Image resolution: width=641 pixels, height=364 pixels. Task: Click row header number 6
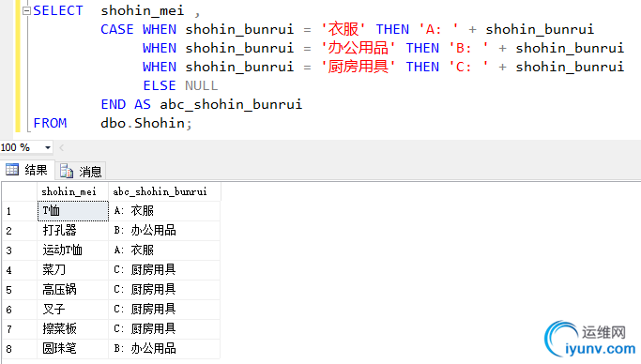(20, 310)
